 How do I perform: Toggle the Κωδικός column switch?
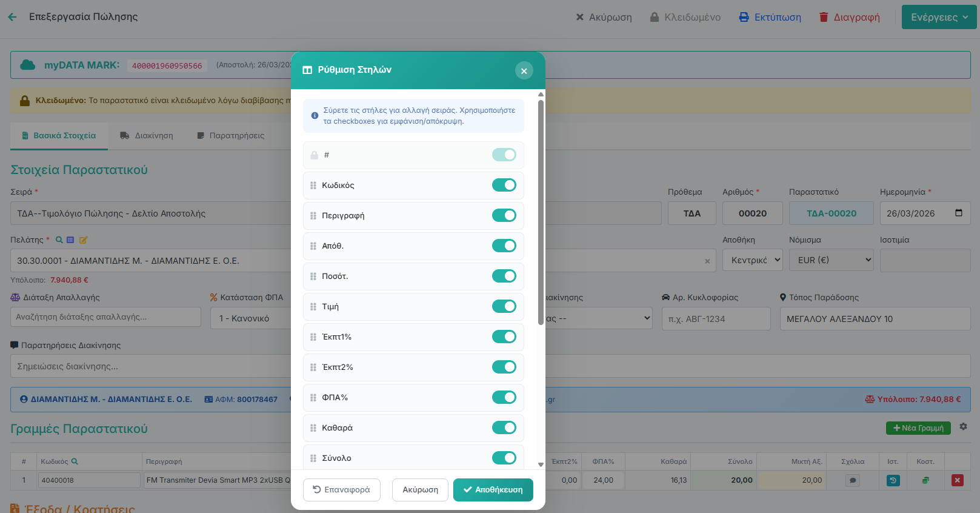[x=504, y=185]
